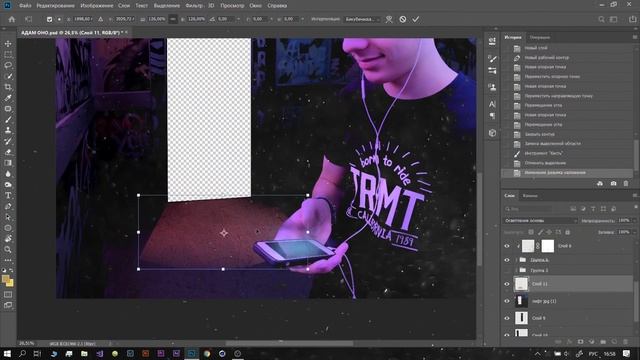Select the brush tool history state
The height and width of the screenshot is (360, 640).
pos(567,153)
